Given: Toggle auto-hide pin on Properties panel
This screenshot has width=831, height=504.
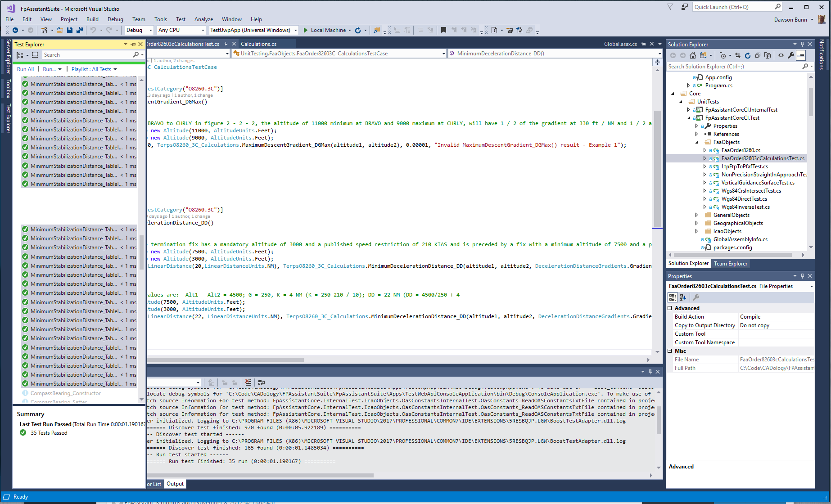Looking at the screenshot, I should 802,276.
